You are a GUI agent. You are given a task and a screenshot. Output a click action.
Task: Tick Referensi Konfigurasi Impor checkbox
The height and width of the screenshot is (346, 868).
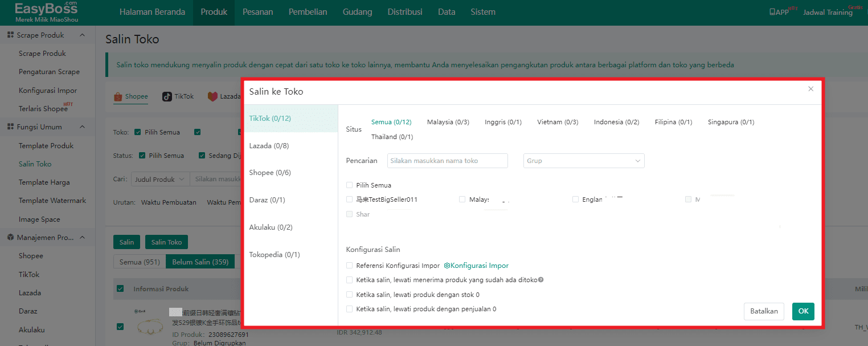point(349,266)
